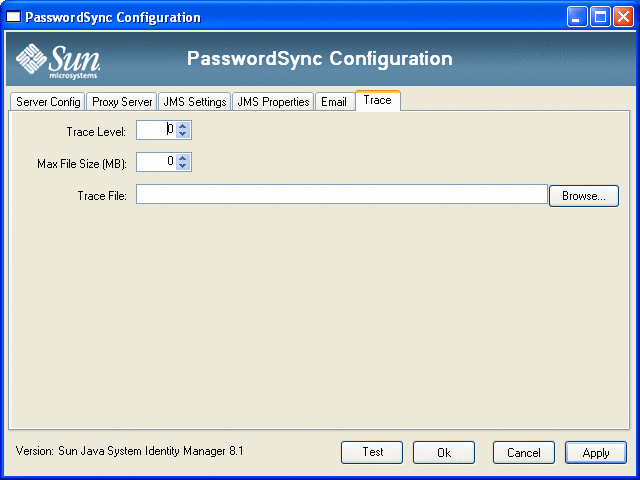The image size is (640, 480).
Task: Select the Trace tab
Action: click(378, 100)
